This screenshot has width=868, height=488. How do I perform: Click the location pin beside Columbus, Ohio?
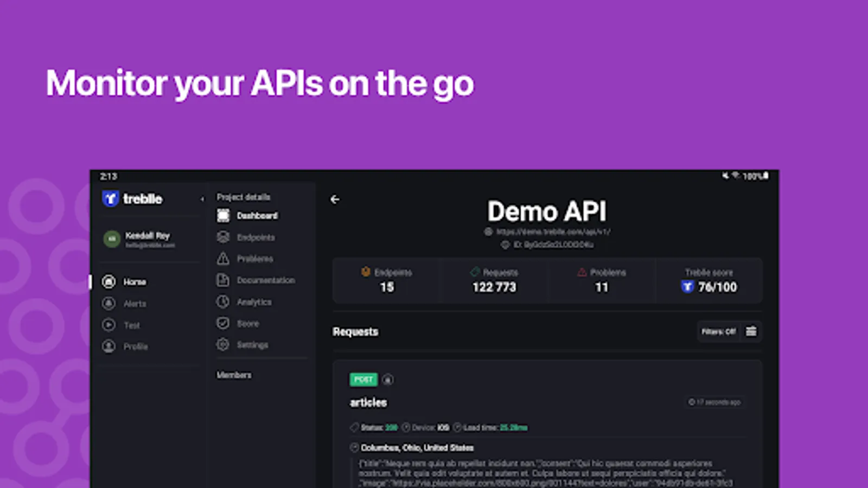[354, 447]
